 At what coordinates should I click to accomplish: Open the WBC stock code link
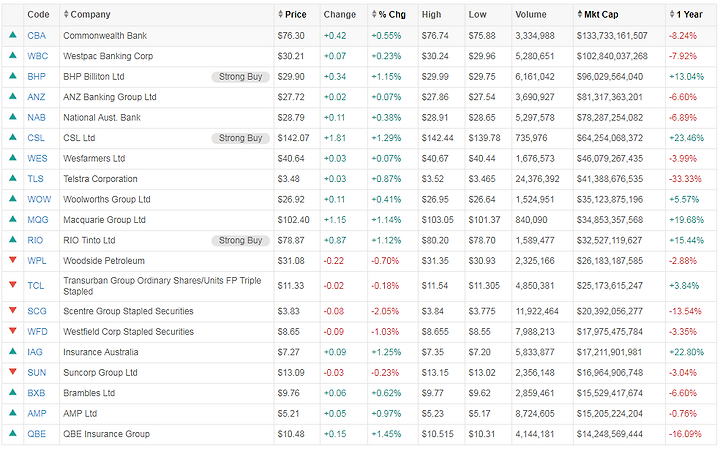(x=38, y=56)
